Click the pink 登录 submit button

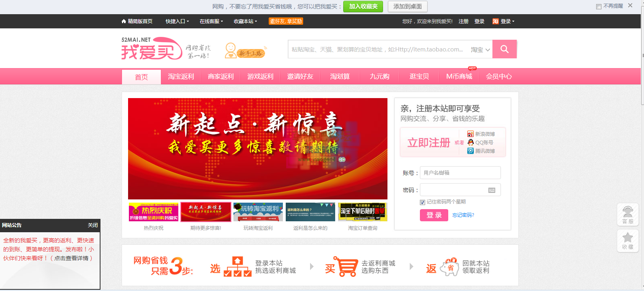[434, 215]
